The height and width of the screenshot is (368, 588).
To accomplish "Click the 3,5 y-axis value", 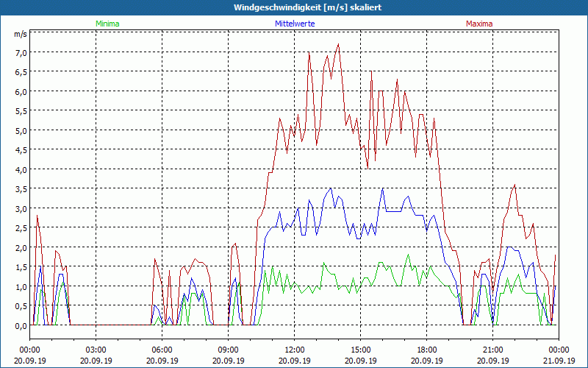I will click(21, 189).
